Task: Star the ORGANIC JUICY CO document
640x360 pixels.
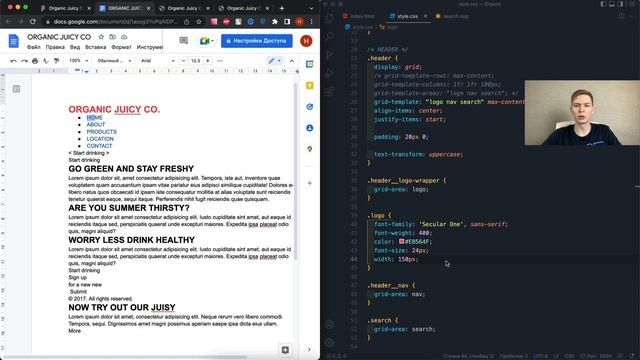Action: (101, 37)
